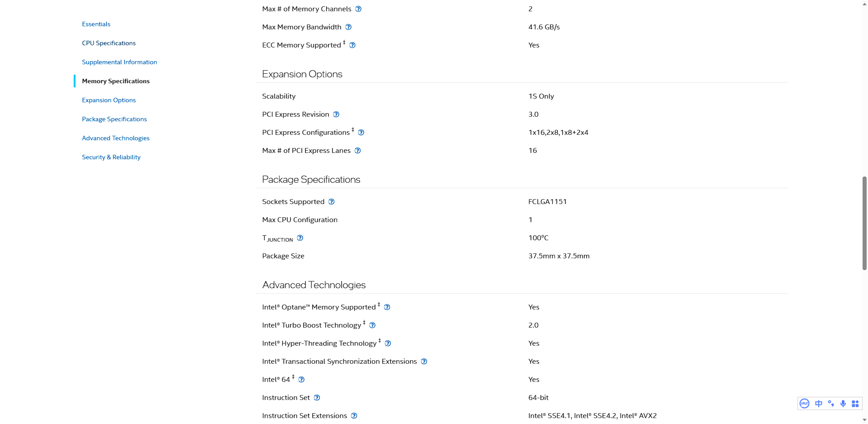This screenshot has height=424, width=868.
Task: Select Memory Specifications sidebar item
Action: pos(116,81)
